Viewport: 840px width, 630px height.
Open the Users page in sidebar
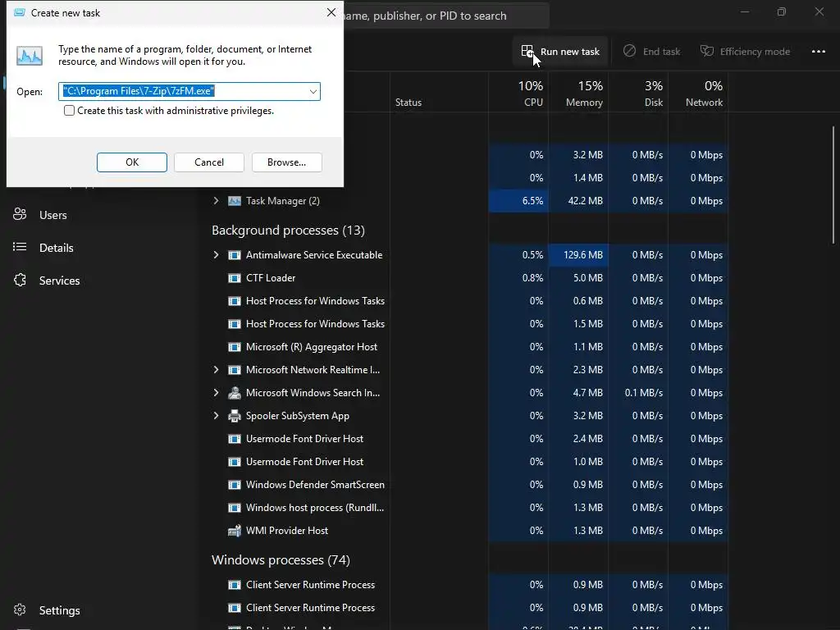[52, 215]
